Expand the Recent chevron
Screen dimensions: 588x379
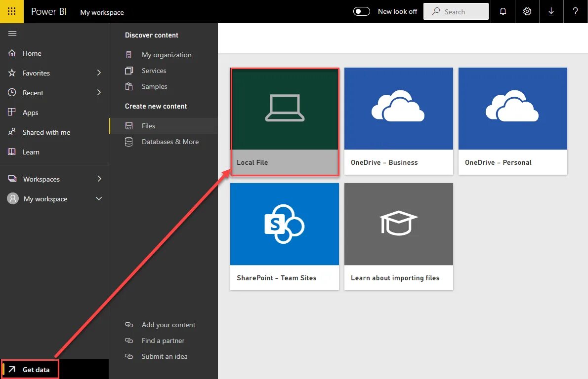click(x=99, y=92)
